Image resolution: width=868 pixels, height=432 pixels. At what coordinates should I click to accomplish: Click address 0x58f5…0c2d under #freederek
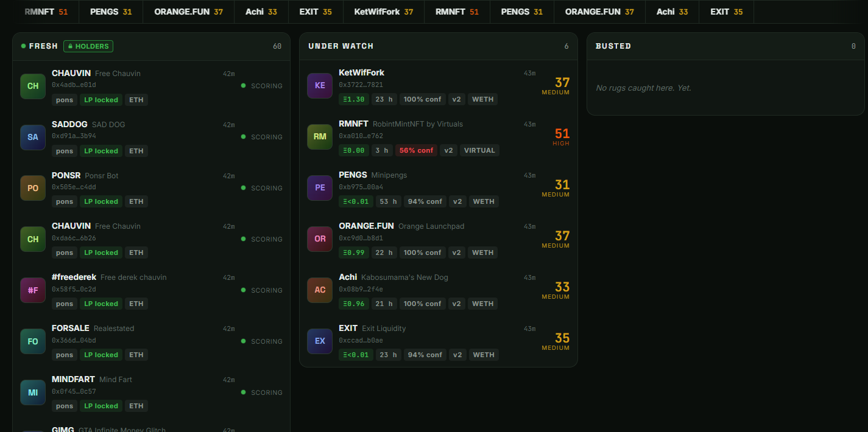[x=74, y=289]
